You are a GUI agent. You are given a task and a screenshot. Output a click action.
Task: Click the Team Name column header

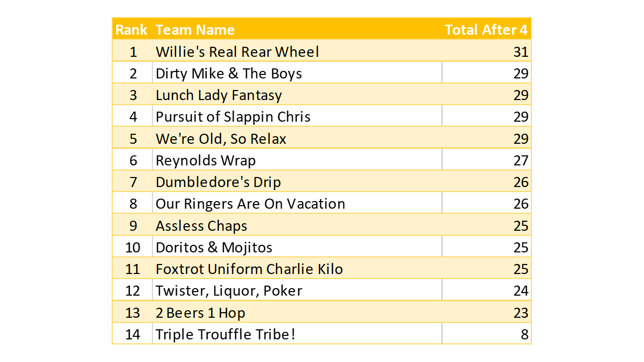(x=195, y=30)
